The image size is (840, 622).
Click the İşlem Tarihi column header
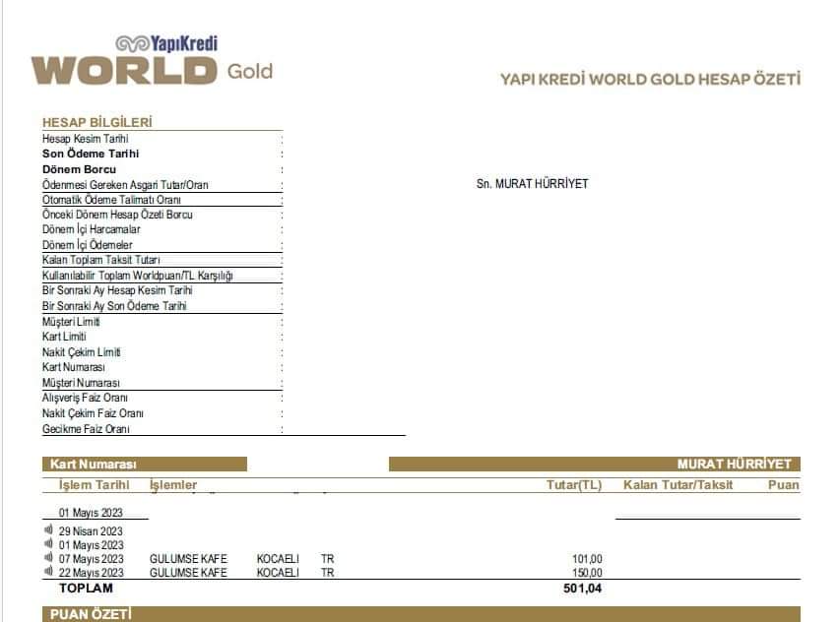point(95,485)
